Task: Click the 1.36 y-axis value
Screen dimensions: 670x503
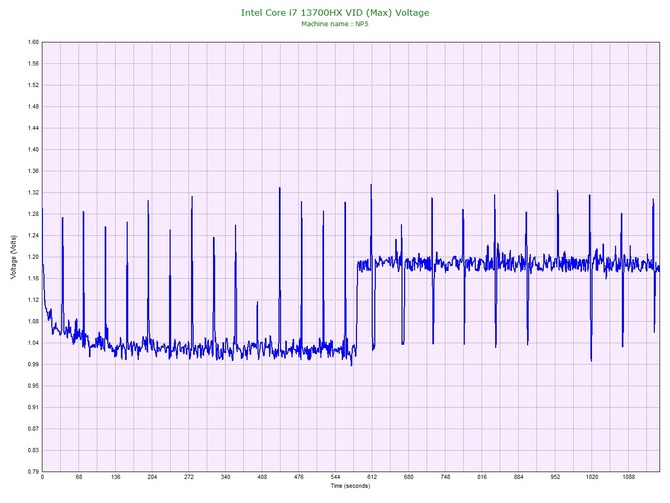Action: [x=33, y=171]
